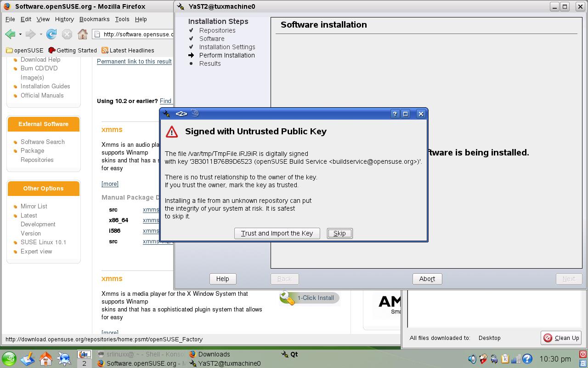Click the first xmms package title

point(112,129)
